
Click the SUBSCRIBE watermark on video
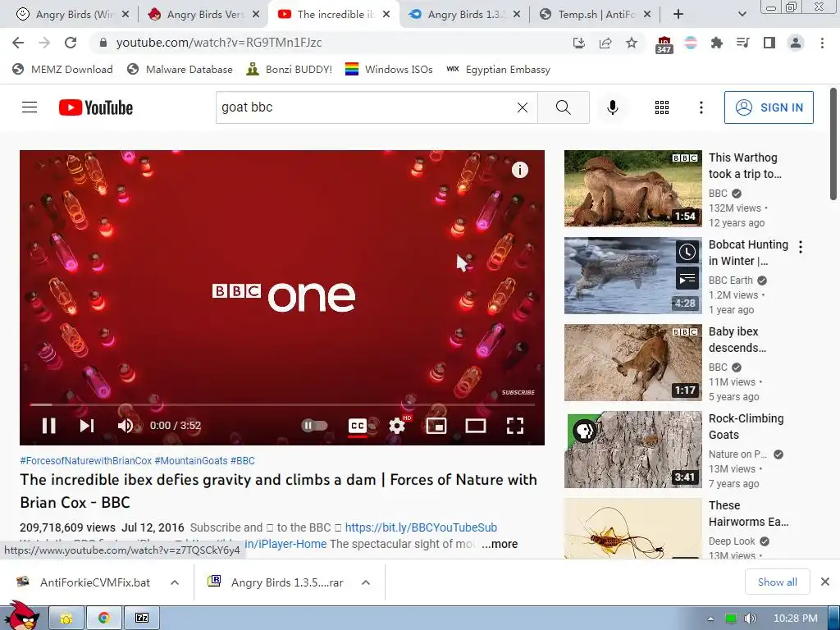518,393
